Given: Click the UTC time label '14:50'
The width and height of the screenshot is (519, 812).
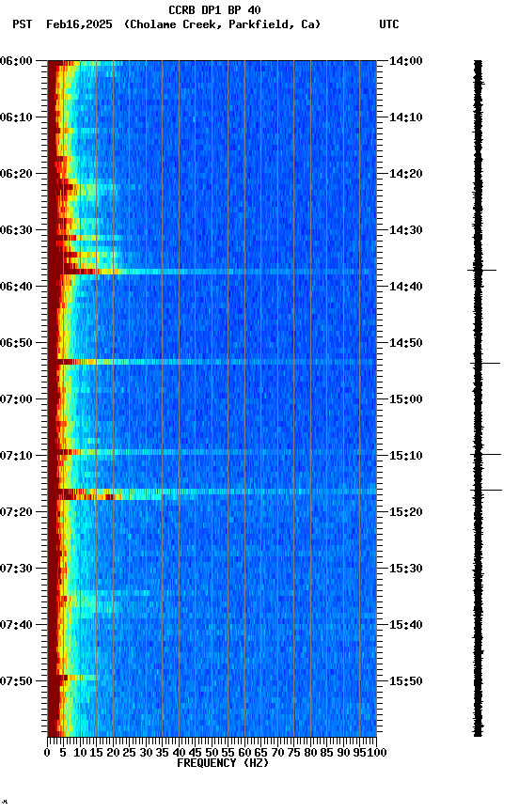Looking at the screenshot, I should [x=406, y=343].
